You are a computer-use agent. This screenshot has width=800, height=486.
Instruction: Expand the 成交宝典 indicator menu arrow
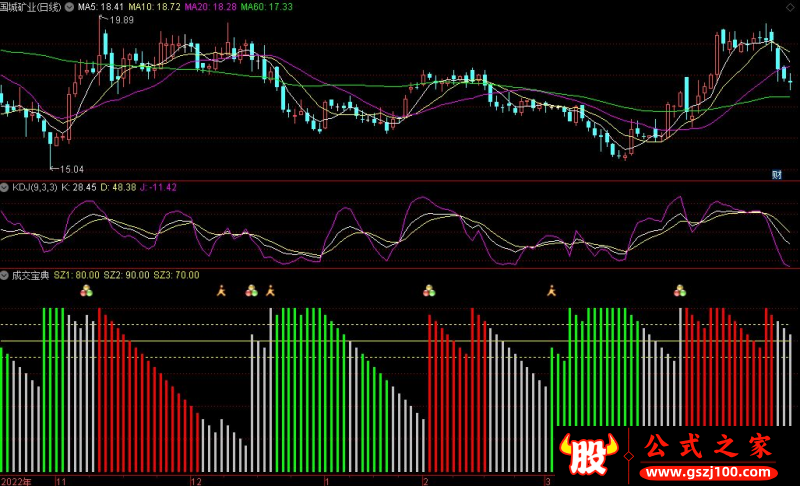[x=5, y=275]
